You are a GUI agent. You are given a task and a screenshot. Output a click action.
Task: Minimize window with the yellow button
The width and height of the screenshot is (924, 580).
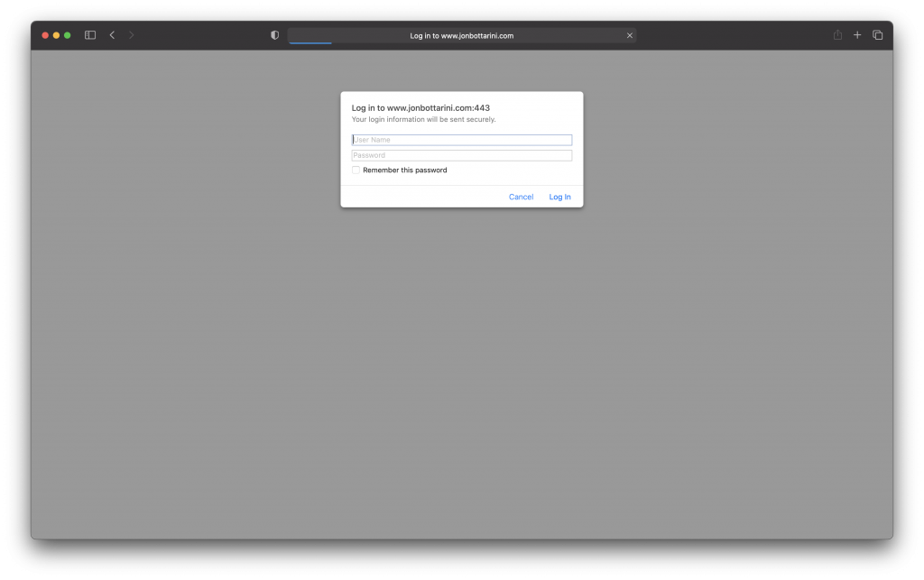click(57, 35)
